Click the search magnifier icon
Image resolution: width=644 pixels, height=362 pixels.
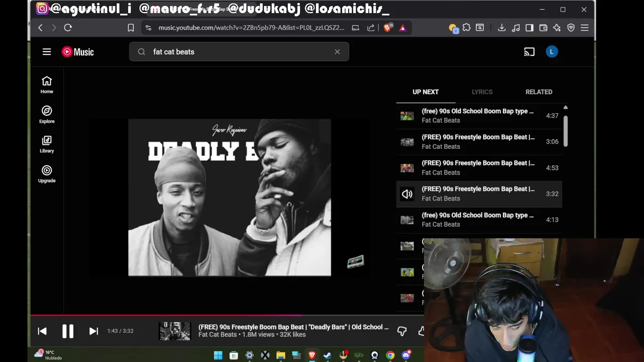click(x=141, y=52)
